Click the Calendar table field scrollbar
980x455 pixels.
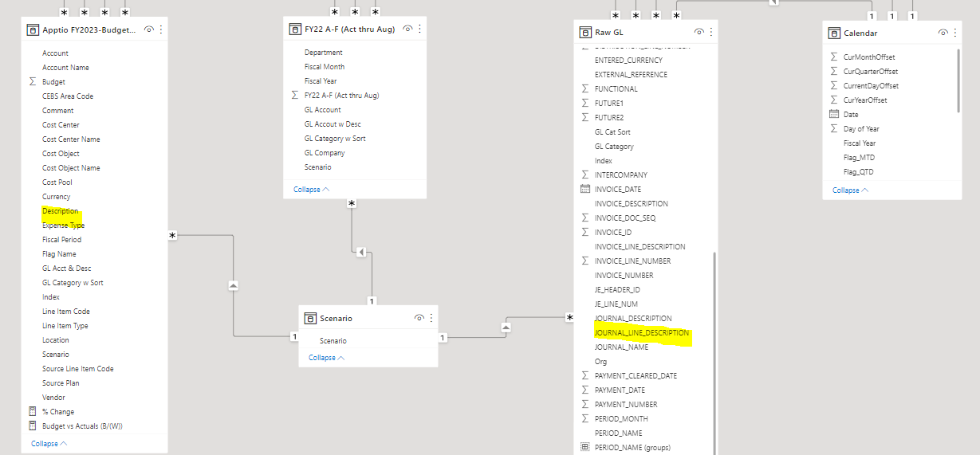[x=958, y=81]
